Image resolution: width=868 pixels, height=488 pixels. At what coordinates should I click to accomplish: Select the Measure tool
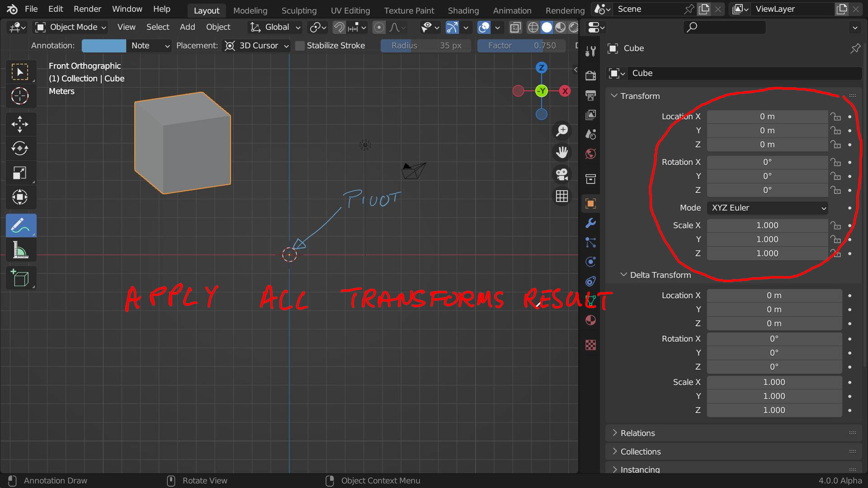(x=20, y=250)
